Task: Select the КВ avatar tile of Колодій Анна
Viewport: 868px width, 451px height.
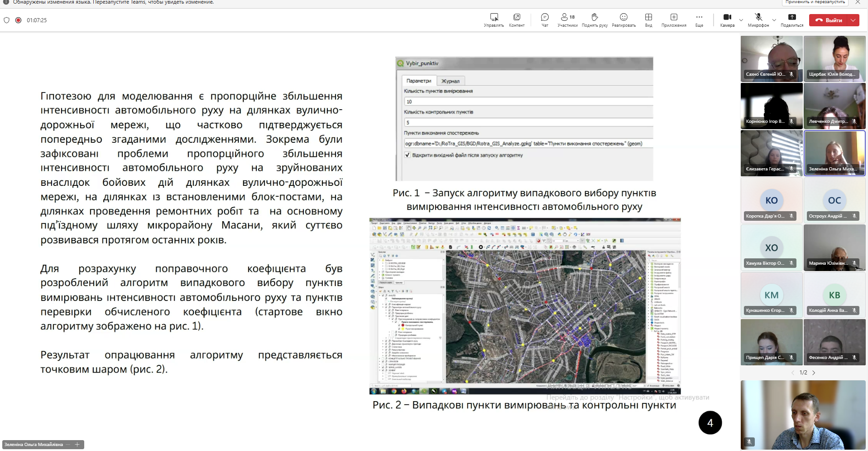Action: 834,295
